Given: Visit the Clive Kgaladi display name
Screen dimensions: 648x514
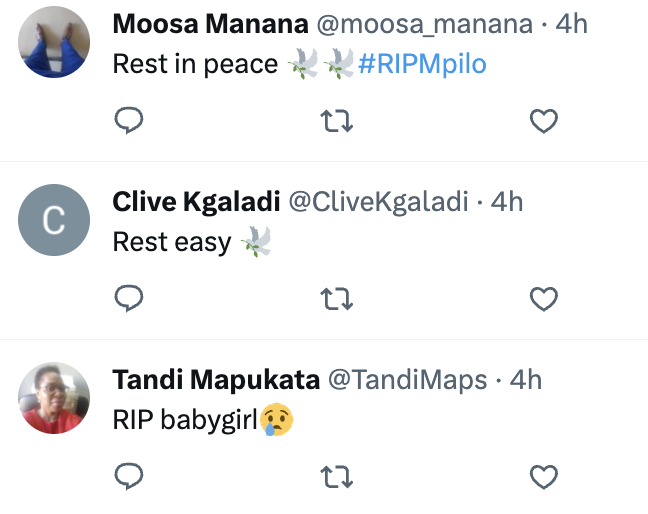Looking at the screenshot, I should pyautogui.click(x=196, y=202).
